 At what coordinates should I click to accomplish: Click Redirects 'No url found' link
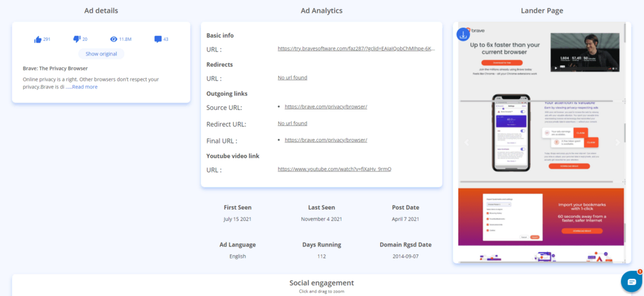point(293,78)
